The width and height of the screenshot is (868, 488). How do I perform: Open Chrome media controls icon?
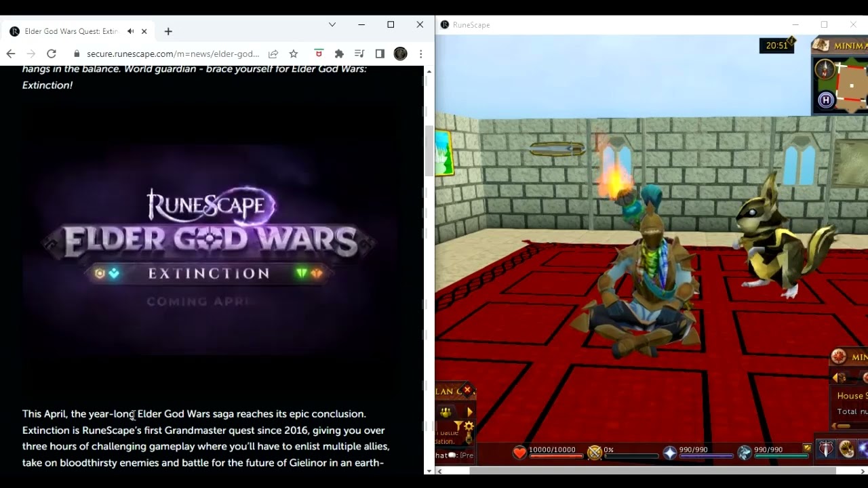(x=359, y=54)
